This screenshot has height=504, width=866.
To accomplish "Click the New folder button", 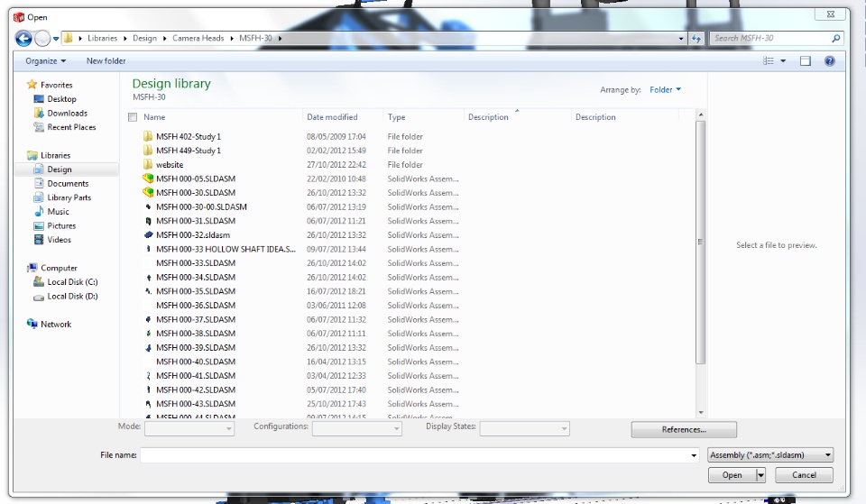I will 106,60.
